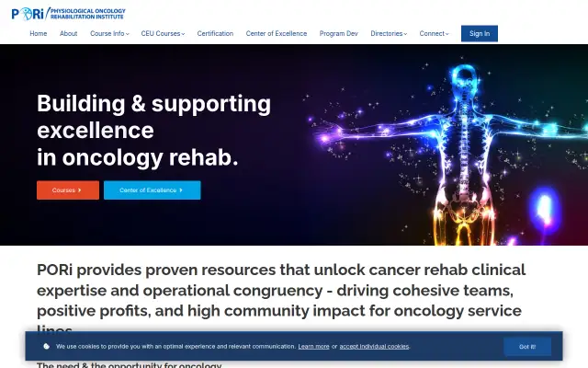Viewport: 588px width, 368px height.
Task: Click the cookie icon in the banner
Action: (x=47, y=346)
